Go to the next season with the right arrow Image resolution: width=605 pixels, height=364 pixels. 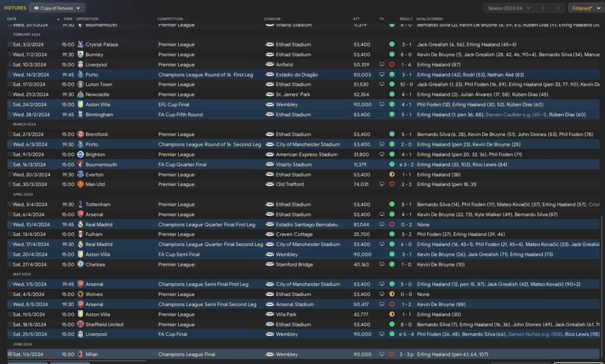point(558,8)
